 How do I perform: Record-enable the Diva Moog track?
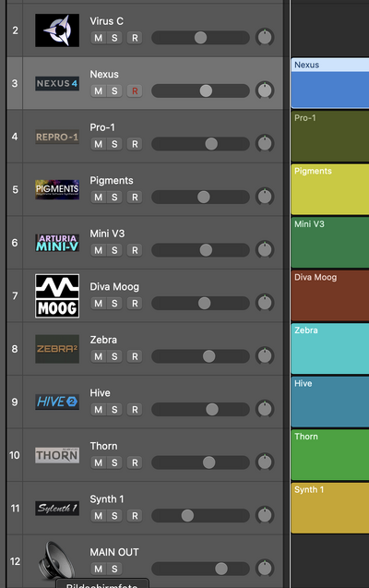[x=135, y=304]
